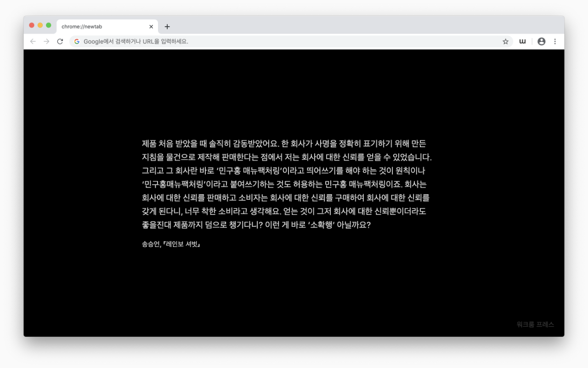The height and width of the screenshot is (368, 588).
Task: Reload the current page
Action: [x=60, y=41]
